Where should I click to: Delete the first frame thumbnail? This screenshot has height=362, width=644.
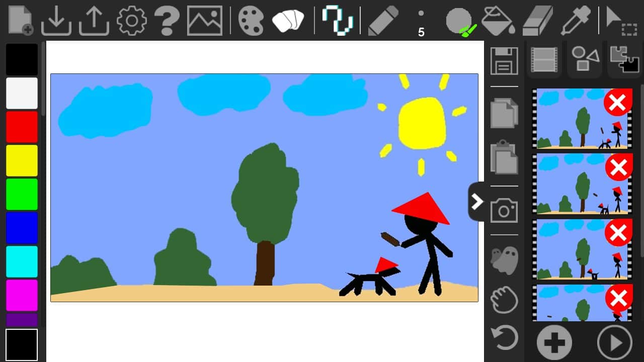[618, 103]
